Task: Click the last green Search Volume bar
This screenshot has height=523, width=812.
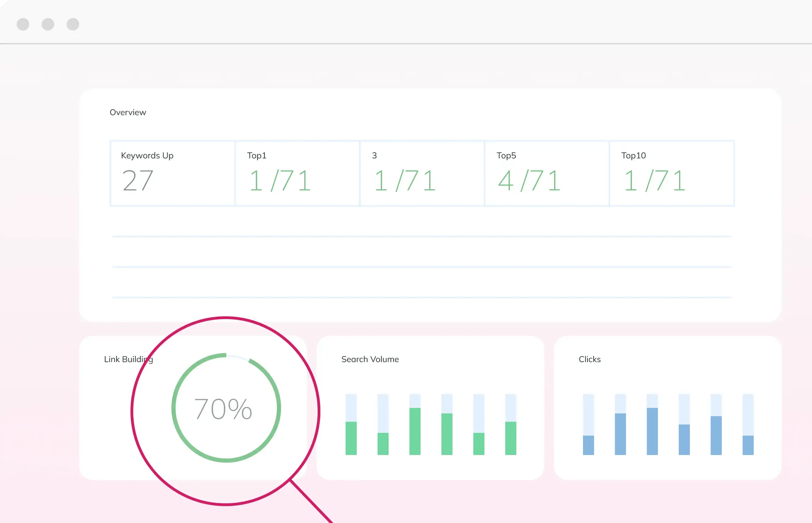Action: [x=510, y=438]
